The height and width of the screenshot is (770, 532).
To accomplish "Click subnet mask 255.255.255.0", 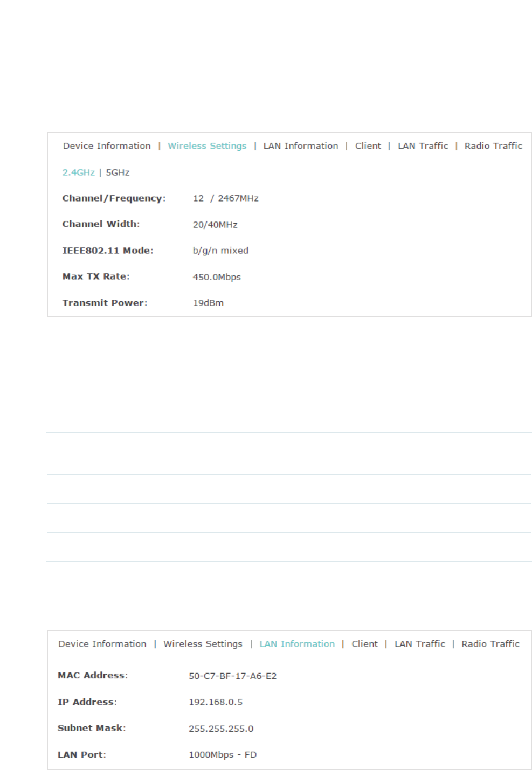I will click(221, 729).
